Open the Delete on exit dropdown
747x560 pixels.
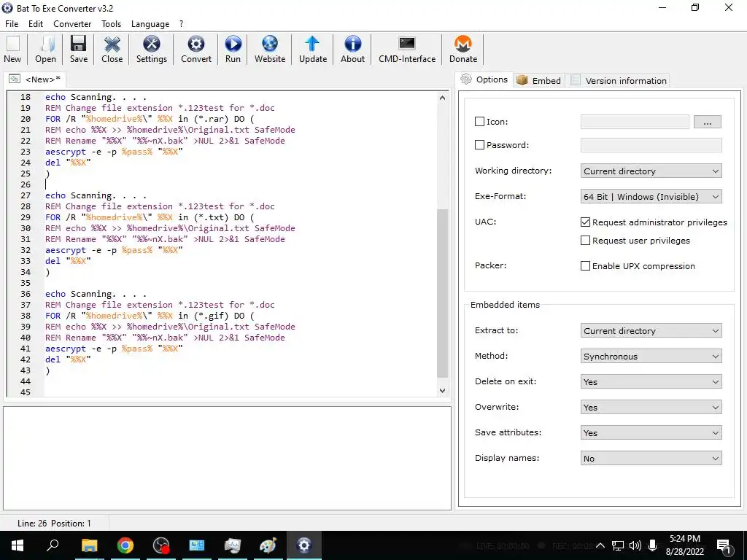pos(651,381)
